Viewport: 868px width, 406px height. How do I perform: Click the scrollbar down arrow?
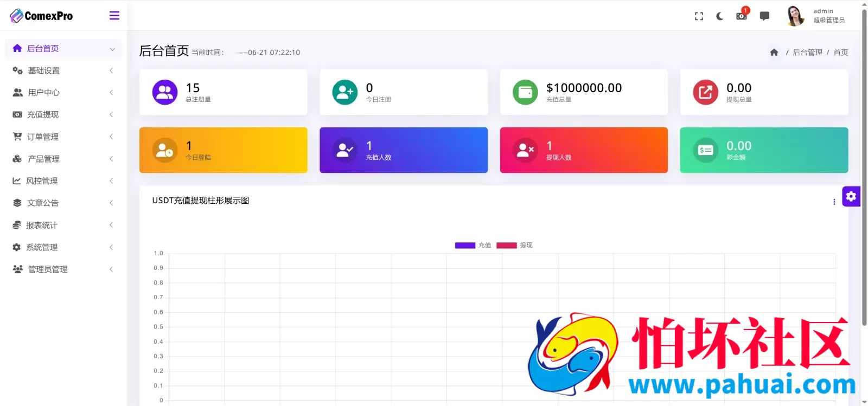coord(864,402)
